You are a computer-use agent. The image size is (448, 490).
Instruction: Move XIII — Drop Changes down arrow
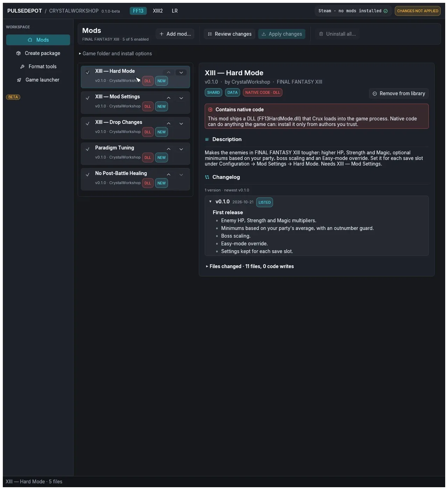181,124
